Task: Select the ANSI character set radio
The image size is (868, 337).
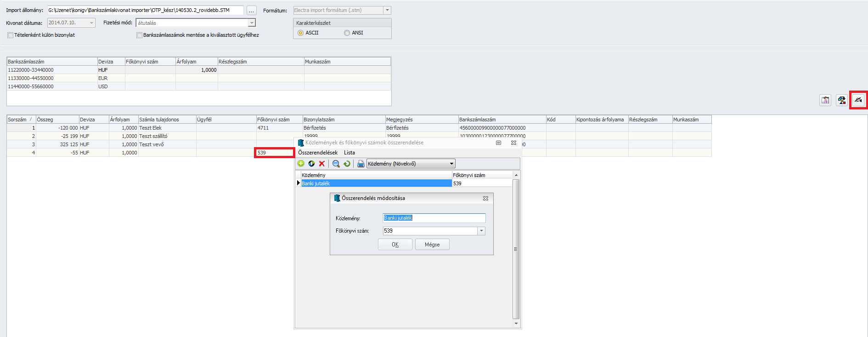Action: (347, 33)
